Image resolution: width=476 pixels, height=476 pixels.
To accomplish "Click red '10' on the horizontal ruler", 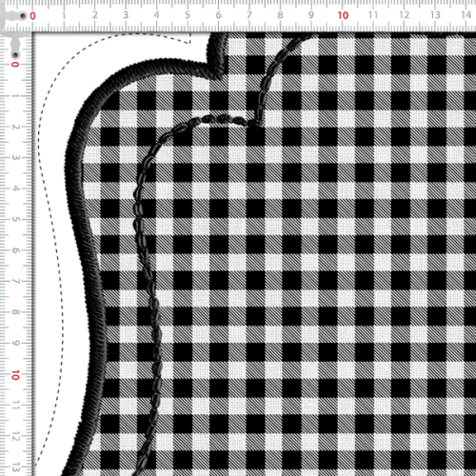I will 343,15.
